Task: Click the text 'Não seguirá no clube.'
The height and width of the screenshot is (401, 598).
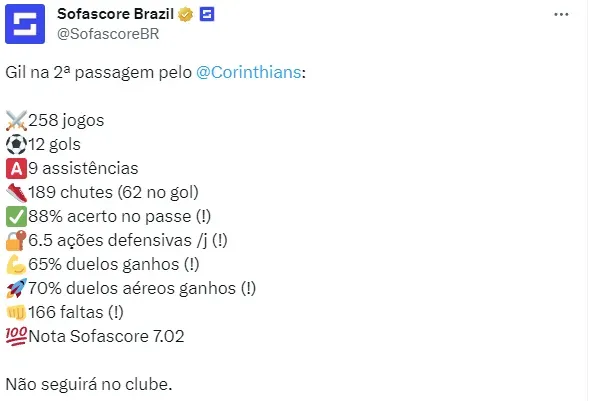Action: point(89,384)
